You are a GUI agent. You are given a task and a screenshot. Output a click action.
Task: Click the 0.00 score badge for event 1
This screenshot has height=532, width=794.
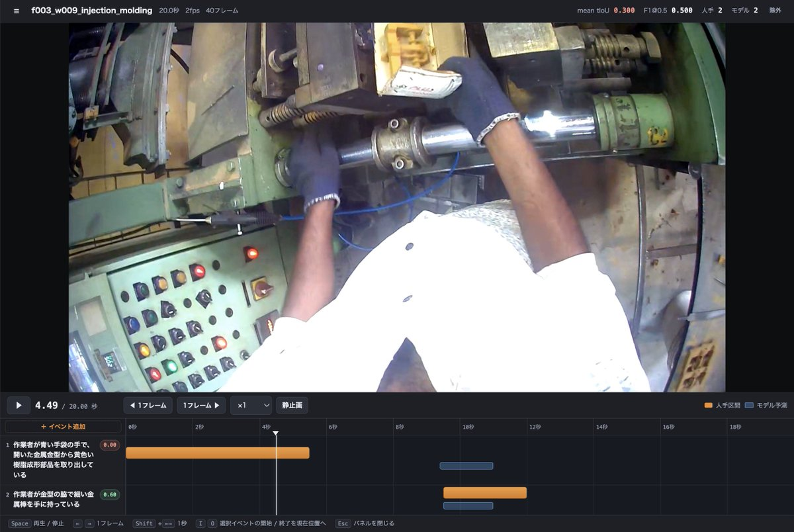[x=110, y=445]
